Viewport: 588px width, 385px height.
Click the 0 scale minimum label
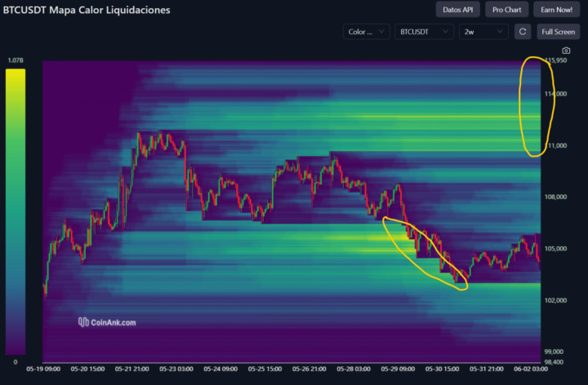pyautogui.click(x=16, y=362)
